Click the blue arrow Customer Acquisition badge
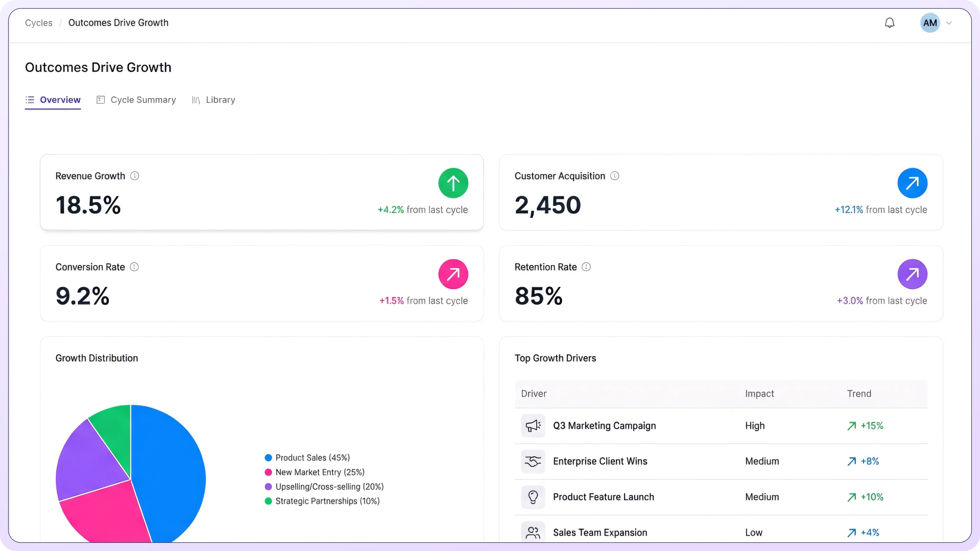The height and width of the screenshot is (551, 980). point(912,183)
